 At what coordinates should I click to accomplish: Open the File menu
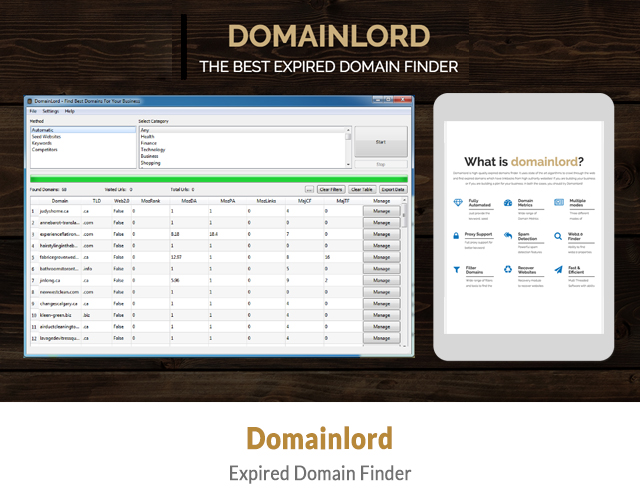click(x=33, y=111)
